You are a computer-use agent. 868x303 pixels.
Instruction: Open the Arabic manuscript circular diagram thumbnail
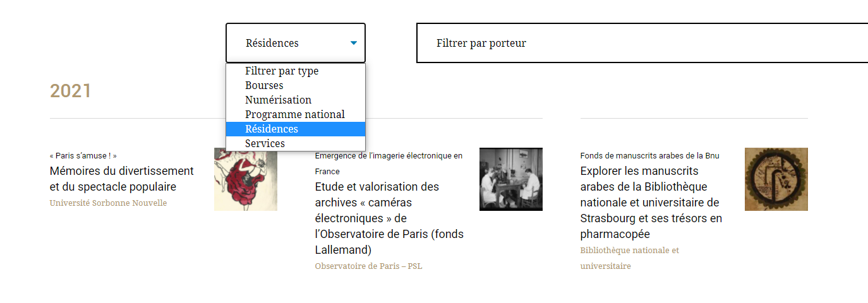point(776,179)
